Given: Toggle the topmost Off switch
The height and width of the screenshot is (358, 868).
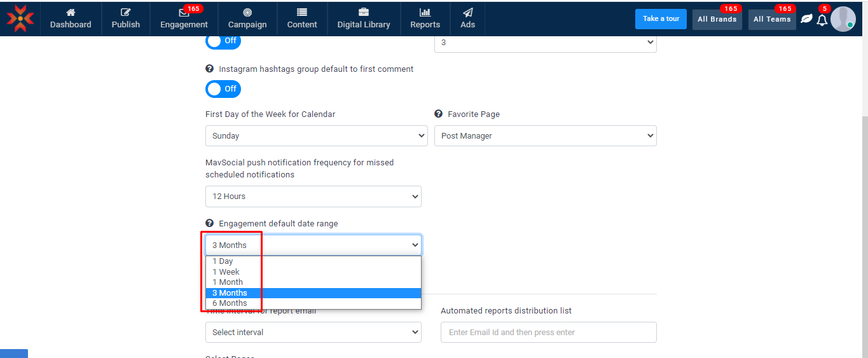Looking at the screenshot, I should coord(223,41).
